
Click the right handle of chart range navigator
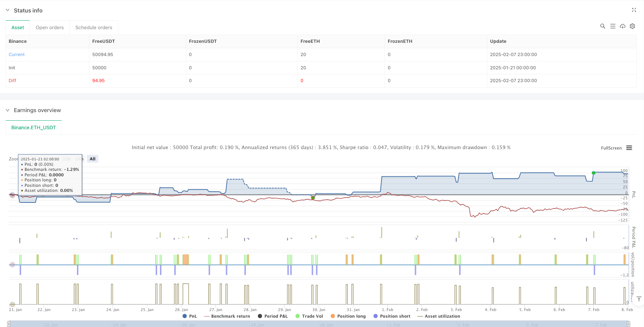click(x=628, y=324)
